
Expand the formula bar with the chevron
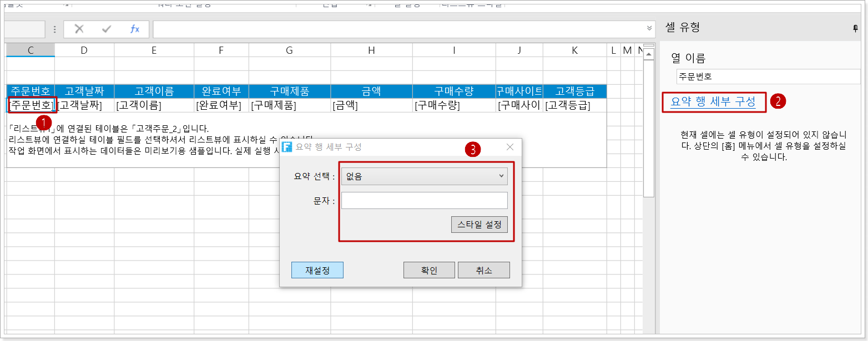[649, 28]
